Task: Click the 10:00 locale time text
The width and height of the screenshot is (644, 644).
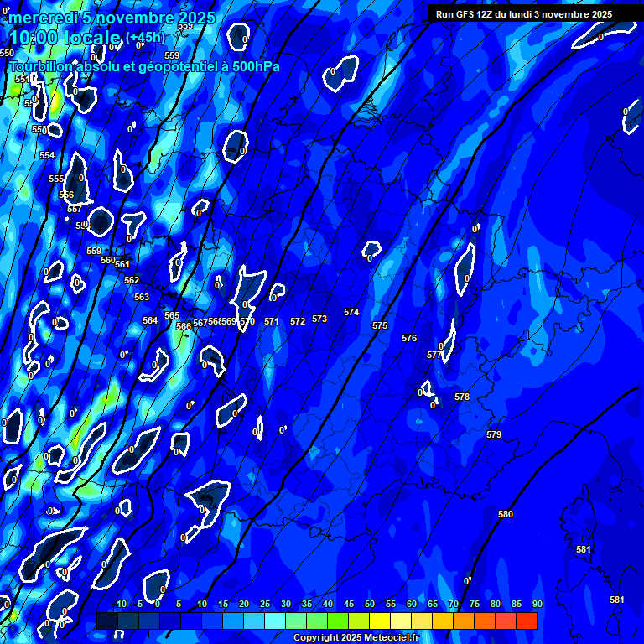Action: point(65,39)
